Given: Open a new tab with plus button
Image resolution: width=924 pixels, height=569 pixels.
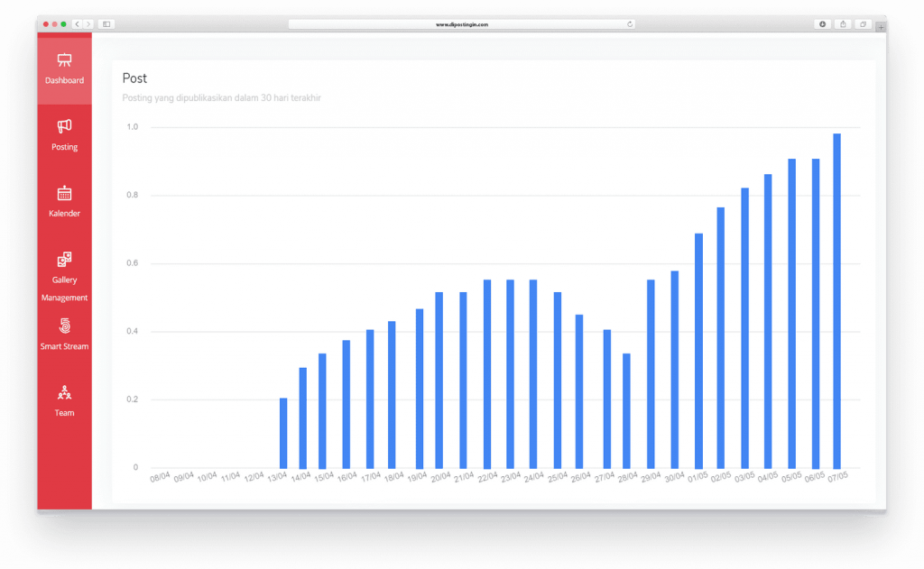Looking at the screenshot, I should 880,27.
